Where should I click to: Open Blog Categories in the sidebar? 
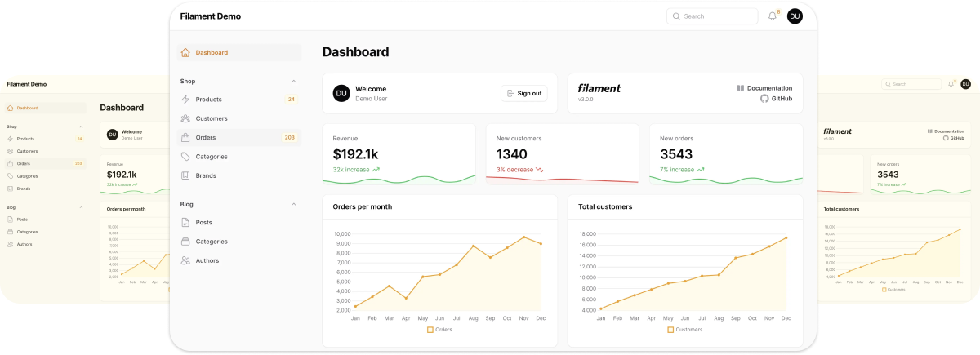coord(211,242)
